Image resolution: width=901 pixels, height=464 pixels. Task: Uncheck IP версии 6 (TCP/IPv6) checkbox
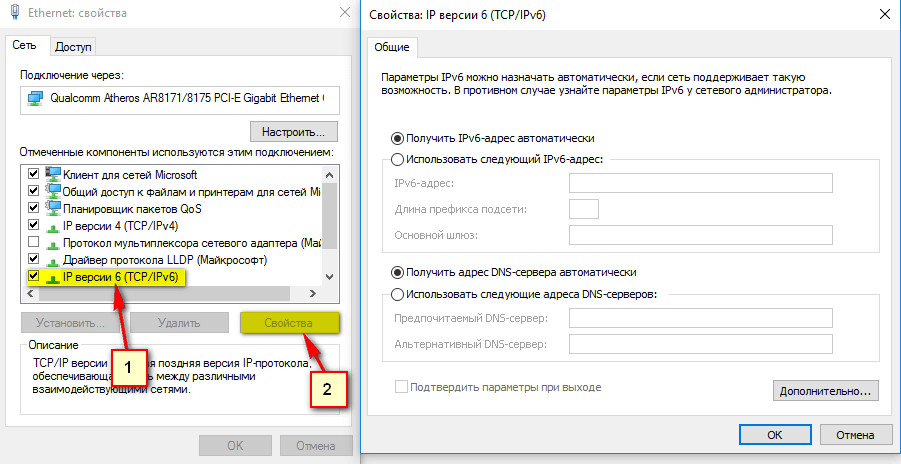click(x=33, y=276)
